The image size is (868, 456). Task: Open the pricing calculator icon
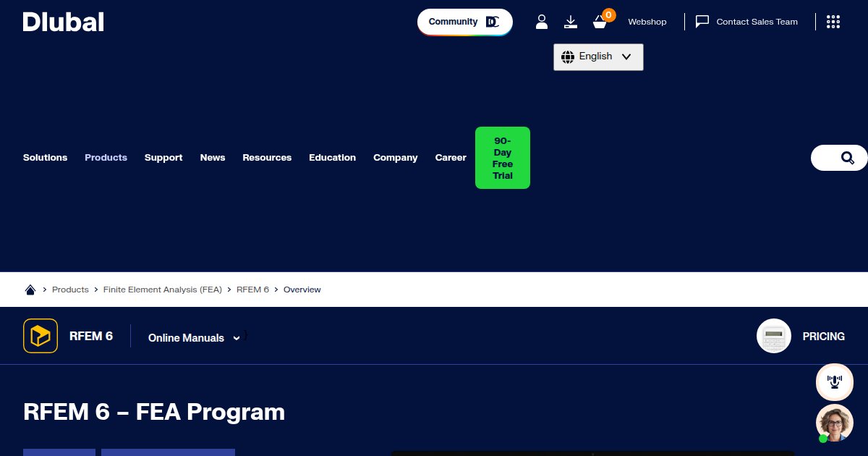pos(774,336)
